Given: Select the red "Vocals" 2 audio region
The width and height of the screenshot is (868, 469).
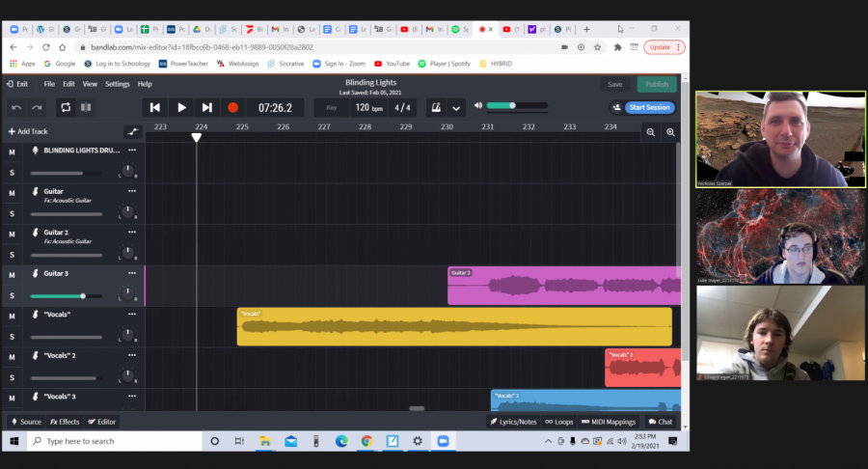Looking at the screenshot, I should point(642,368).
